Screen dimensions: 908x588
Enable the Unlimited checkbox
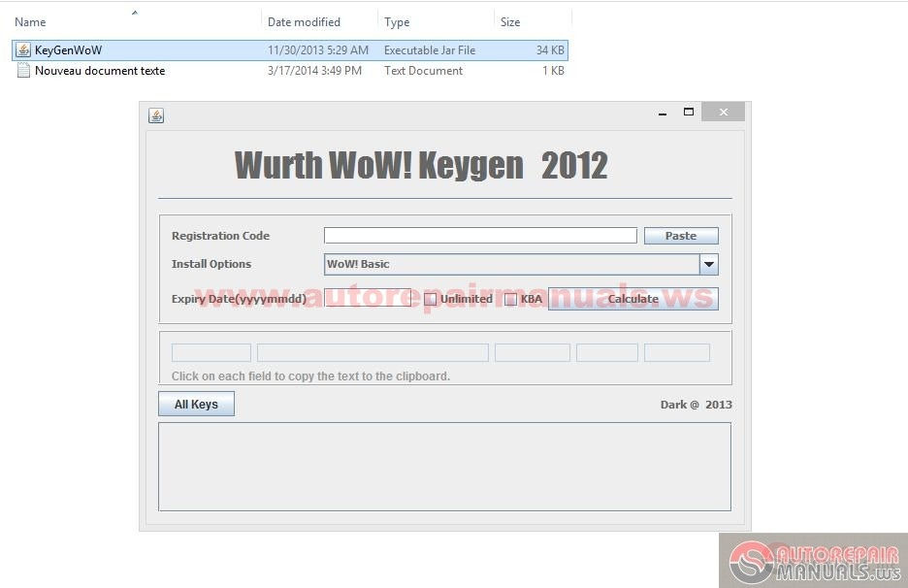coord(431,299)
